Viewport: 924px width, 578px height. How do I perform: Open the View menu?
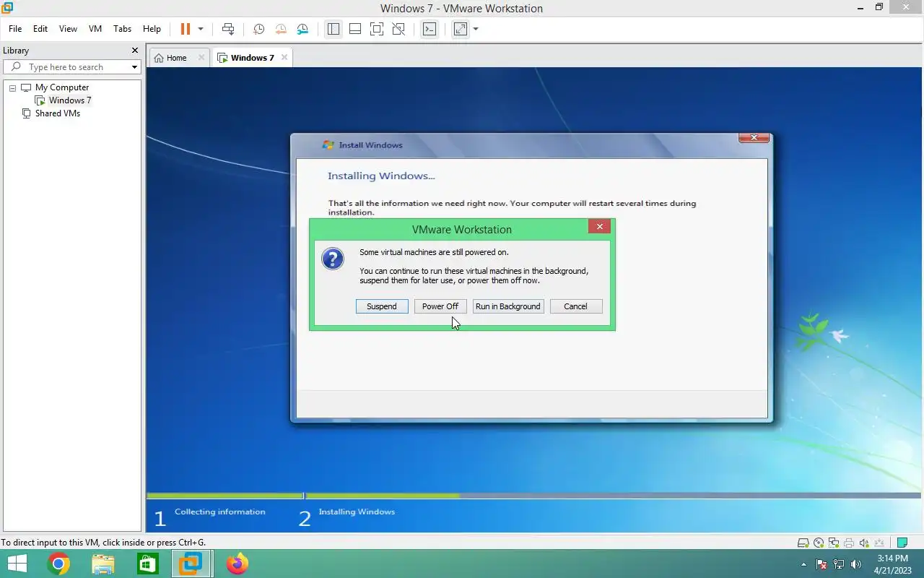point(68,29)
